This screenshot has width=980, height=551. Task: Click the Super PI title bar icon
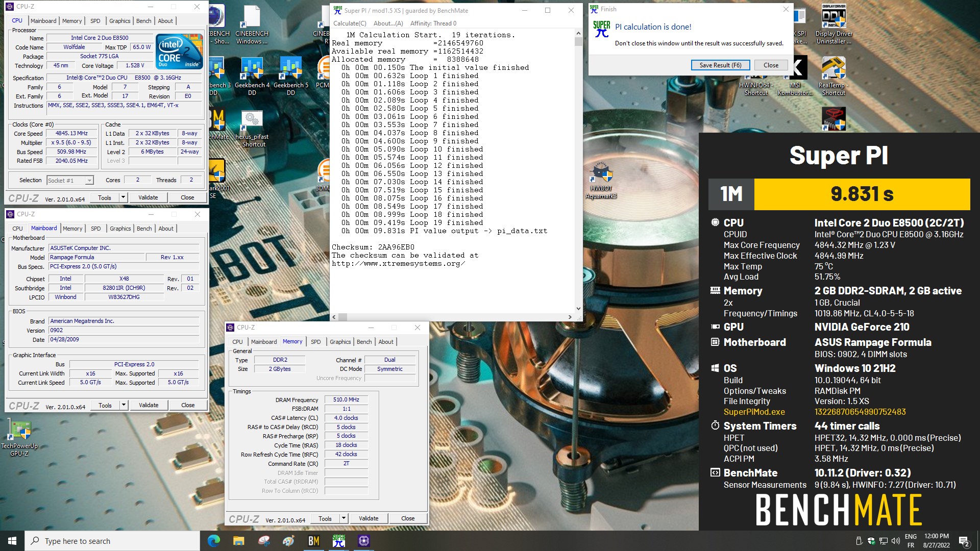pos(337,10)
